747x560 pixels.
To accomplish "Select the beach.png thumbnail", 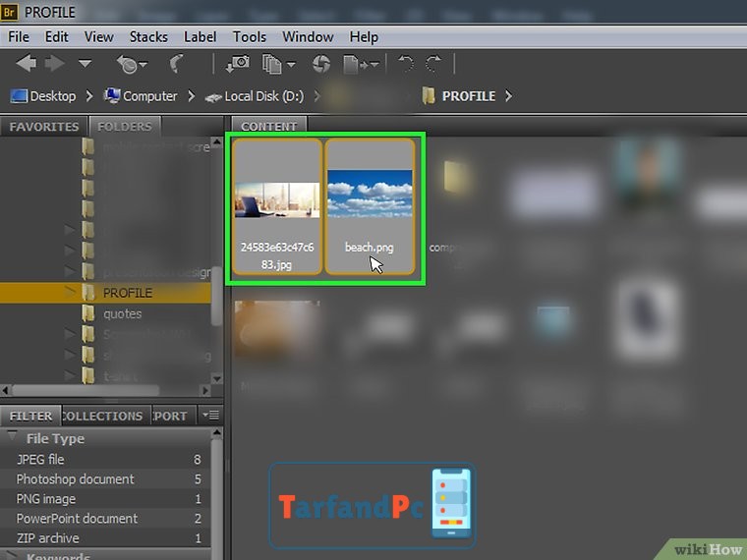I will 370,206.
